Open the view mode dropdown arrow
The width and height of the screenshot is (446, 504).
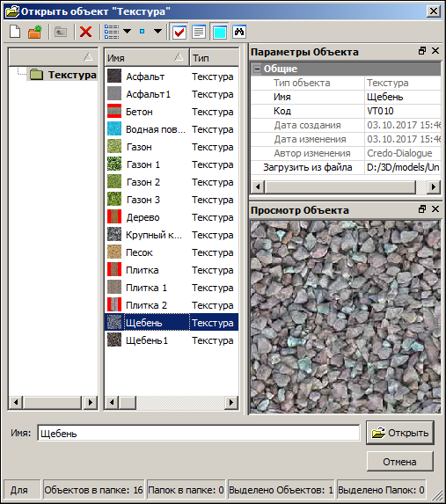(128, 32)
